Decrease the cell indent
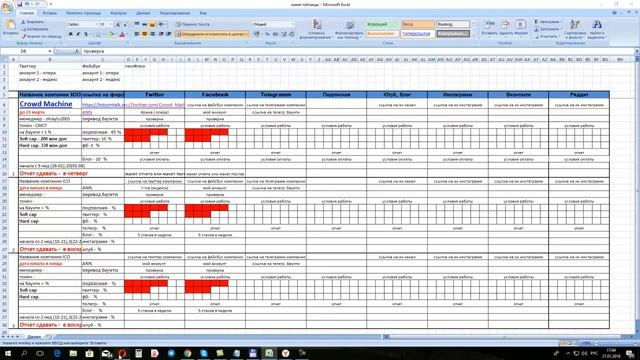 (161, 34)
